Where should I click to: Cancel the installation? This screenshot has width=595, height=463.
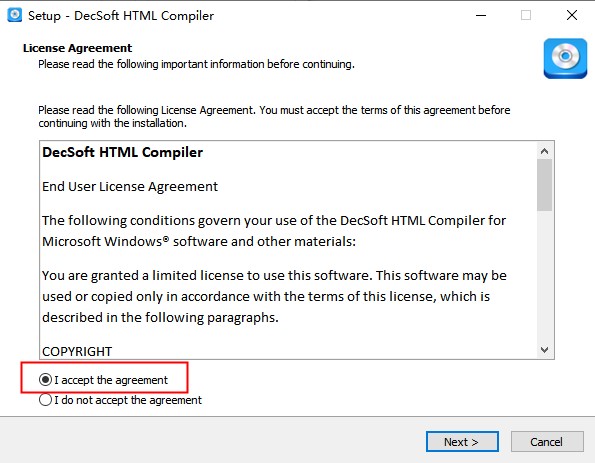(547, 442)
